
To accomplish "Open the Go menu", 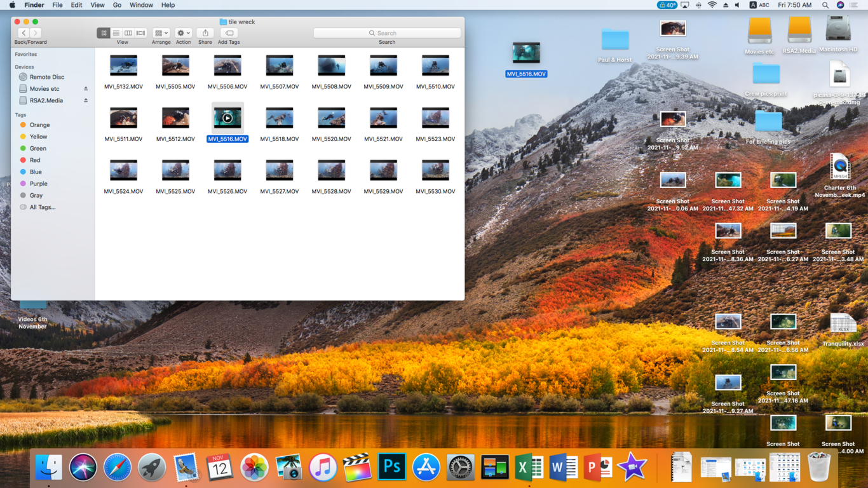I will point(117,5).
